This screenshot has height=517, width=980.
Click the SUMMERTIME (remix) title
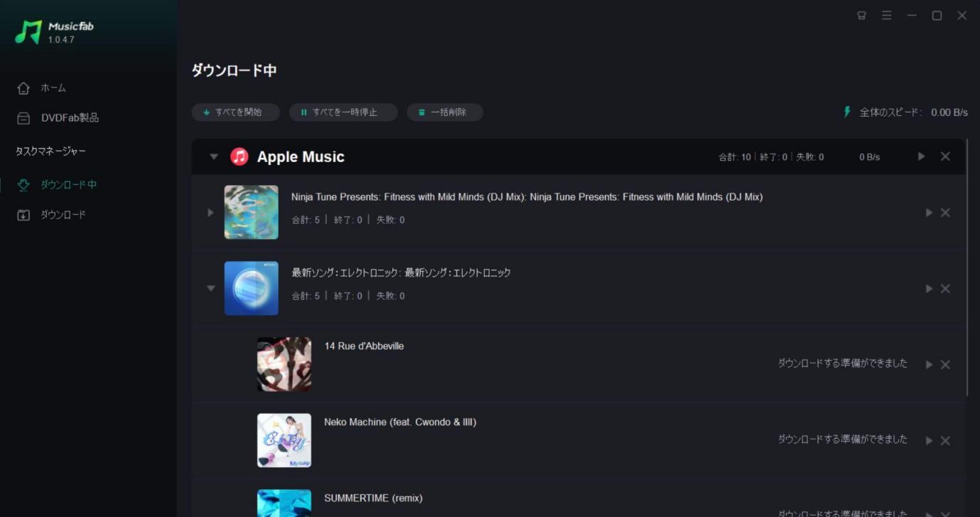tap(373, 499)
